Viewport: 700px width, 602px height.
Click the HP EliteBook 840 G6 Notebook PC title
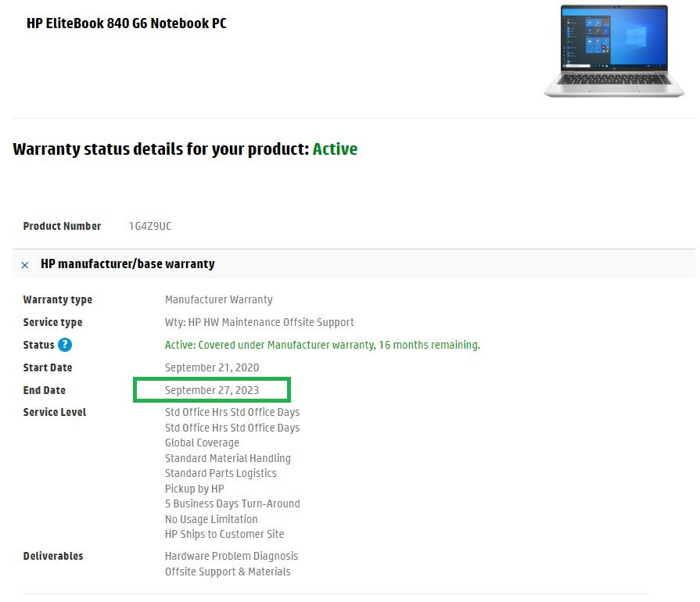click(x=126, y=23)
